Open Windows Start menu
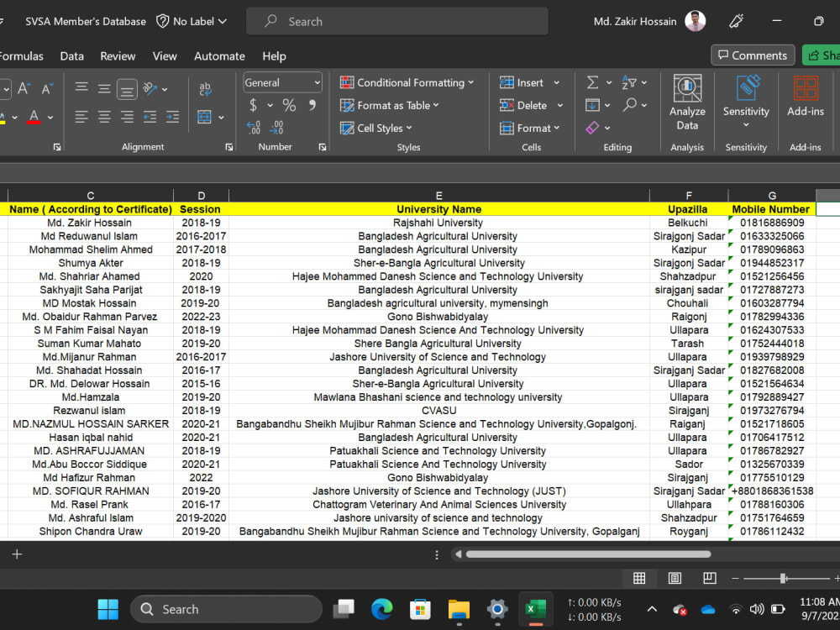The height and width of the screenshot is (630, 840). pos(108,609)
